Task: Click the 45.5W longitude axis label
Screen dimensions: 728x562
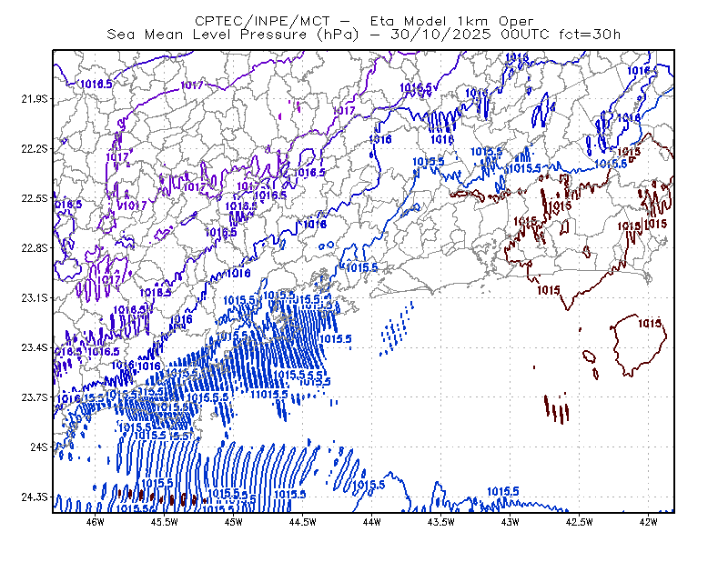Action: (x=165, y=522)
